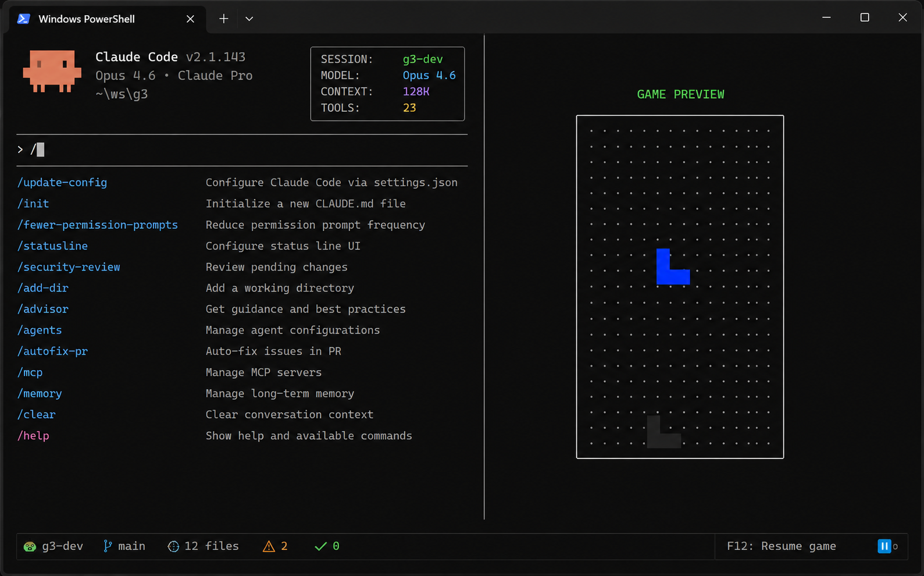Click the context value '128K'
924x576 pixels.
[x=416, y=92]
